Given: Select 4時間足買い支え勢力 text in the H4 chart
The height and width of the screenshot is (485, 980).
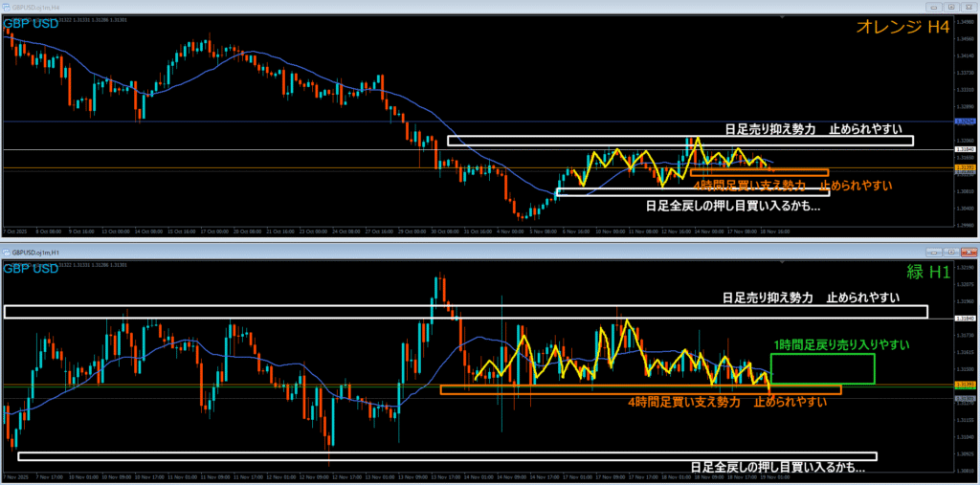Looking at the screenshot, I should pyautogui.click(x=748, y=186).
